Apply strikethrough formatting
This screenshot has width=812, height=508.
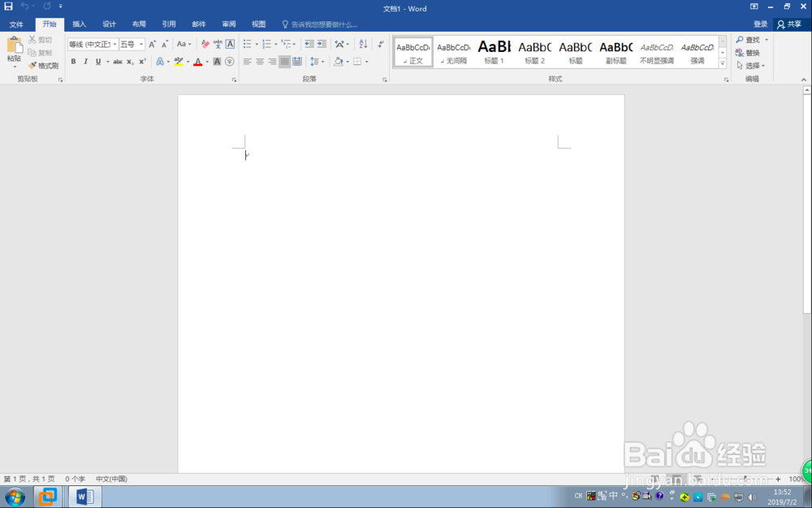[119, 61]
